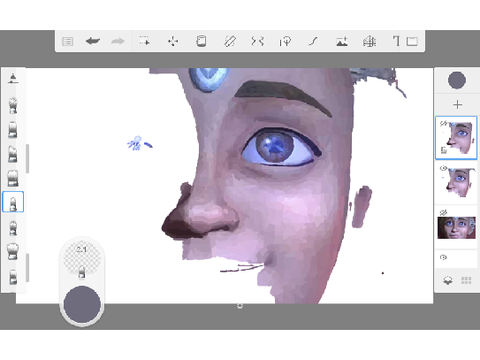Hide the second face layer

click(443, 168)
